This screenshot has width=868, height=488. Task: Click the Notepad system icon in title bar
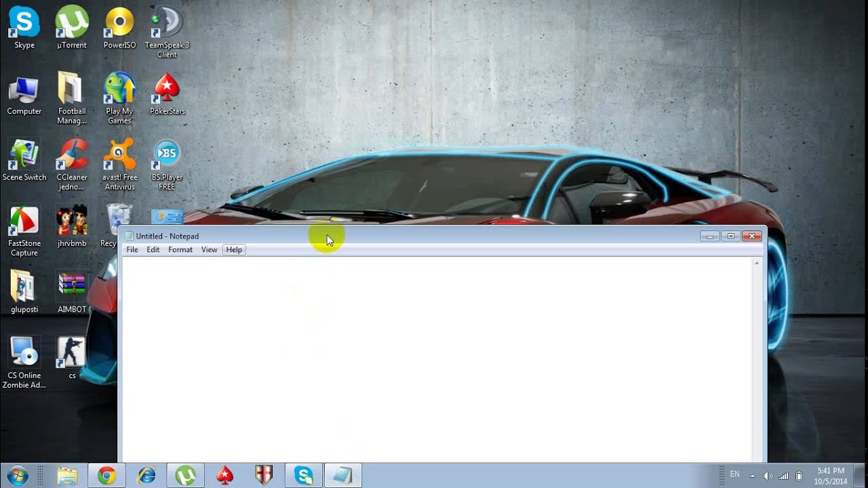(129, 236)
